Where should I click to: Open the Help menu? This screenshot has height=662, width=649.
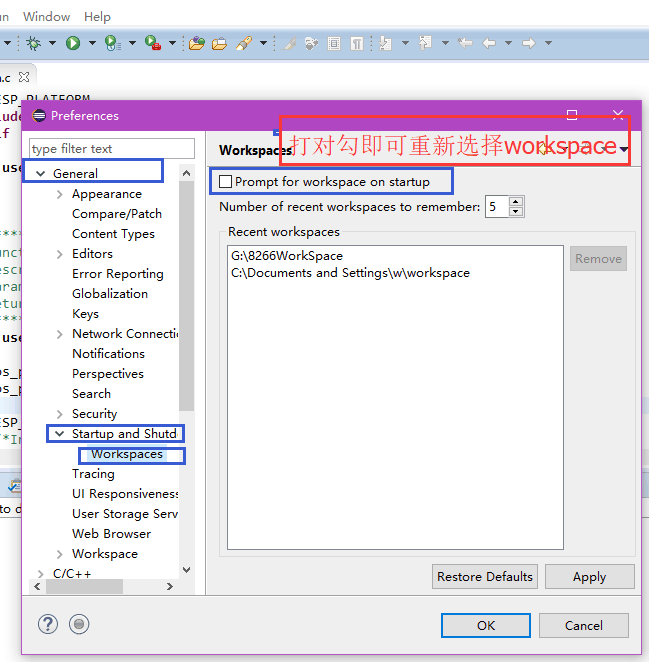click(97, 16)
